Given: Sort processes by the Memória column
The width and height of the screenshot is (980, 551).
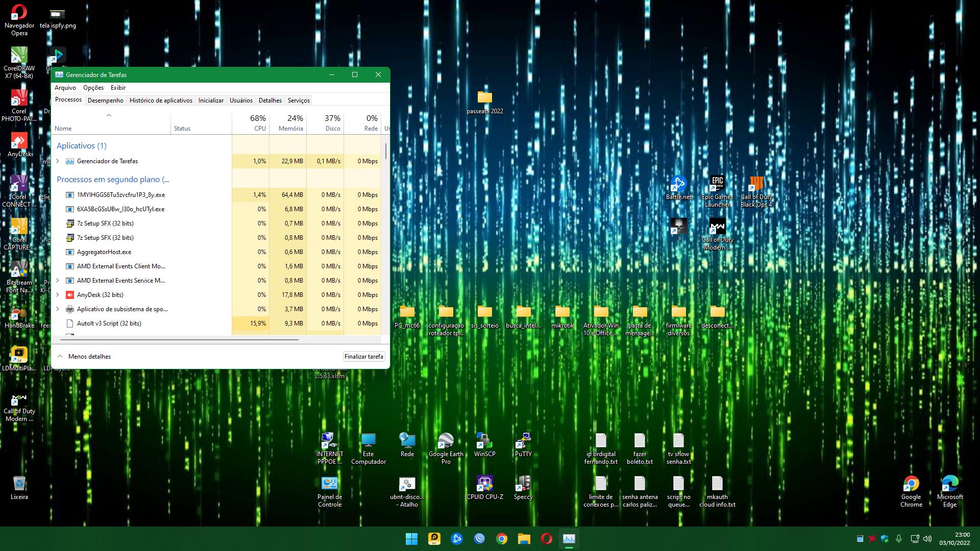Looking at the screenshot, I should pos(290,123).
